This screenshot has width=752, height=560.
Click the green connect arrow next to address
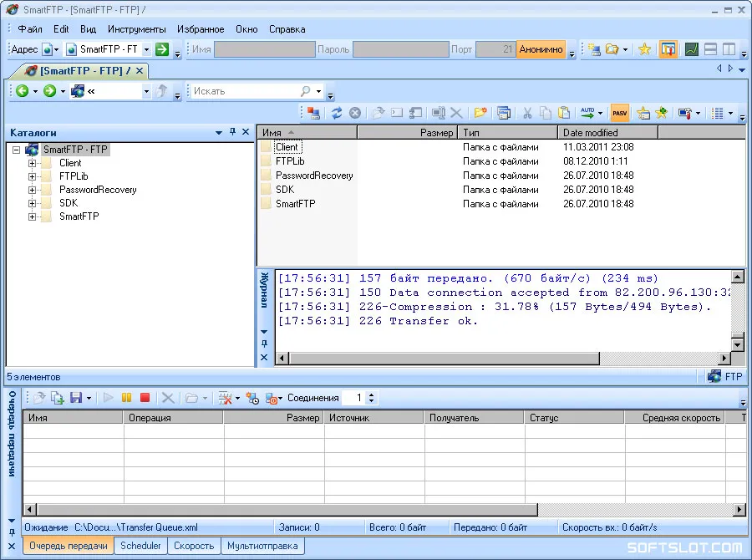(163, 49)
